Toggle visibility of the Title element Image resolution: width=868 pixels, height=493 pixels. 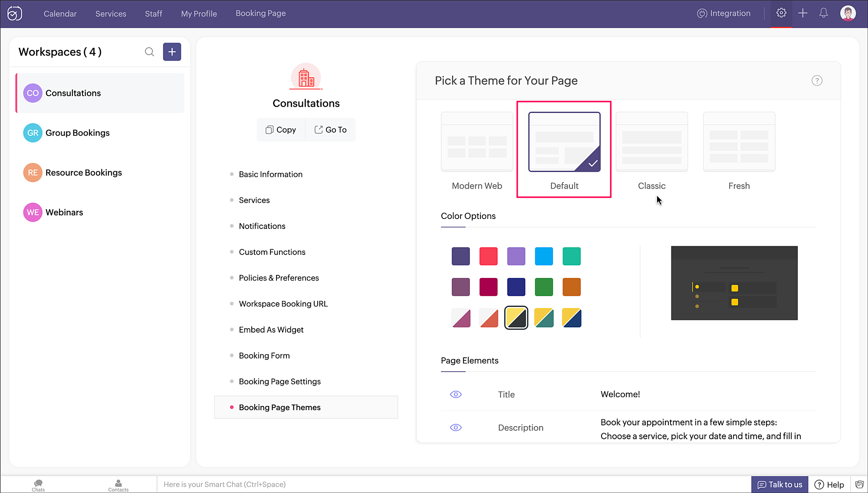[x=456, y=394]
